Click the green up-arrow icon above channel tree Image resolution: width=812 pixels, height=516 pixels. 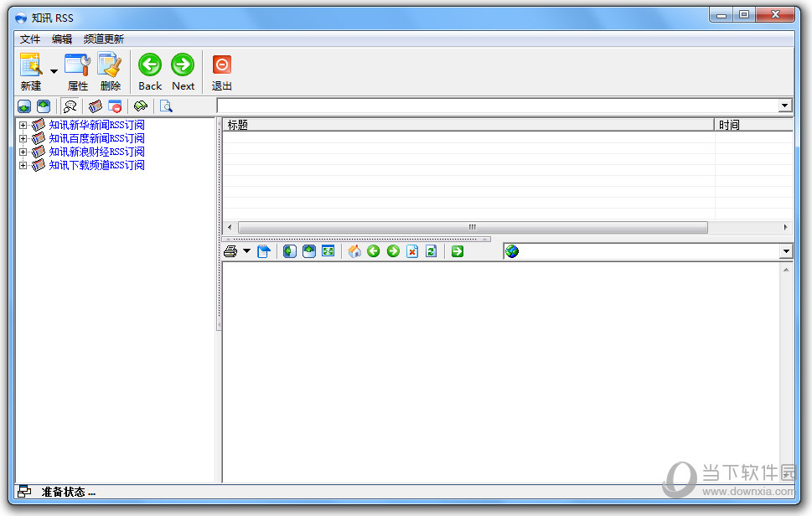tap(44, 106)
